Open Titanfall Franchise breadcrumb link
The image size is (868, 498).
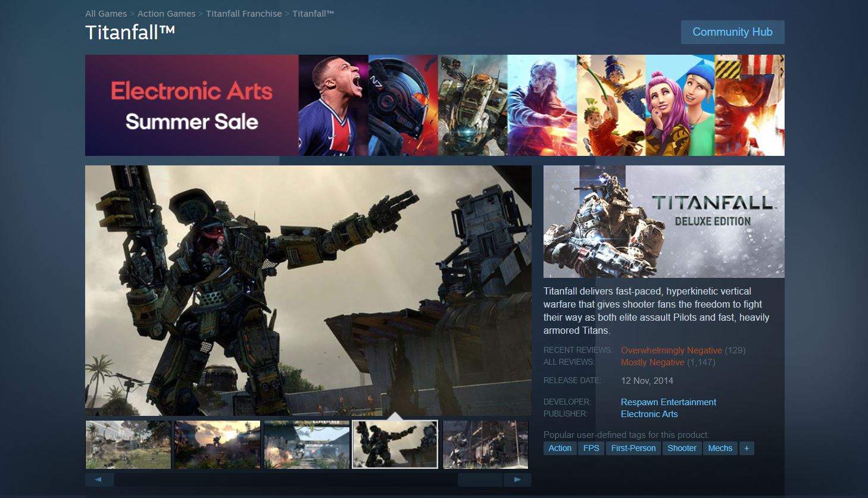pyautogui.click(x=244, y=14)
